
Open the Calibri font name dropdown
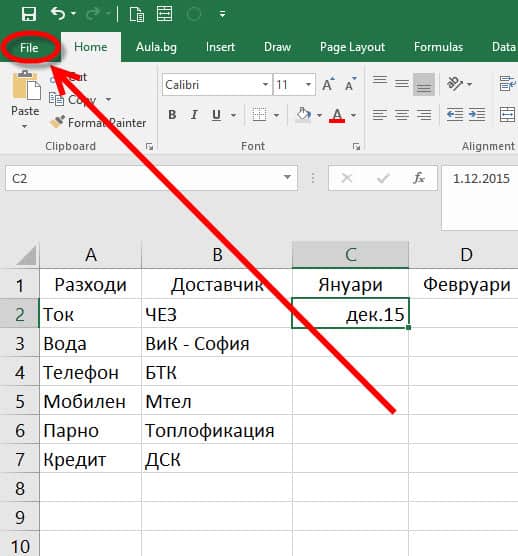pos(265,84)
